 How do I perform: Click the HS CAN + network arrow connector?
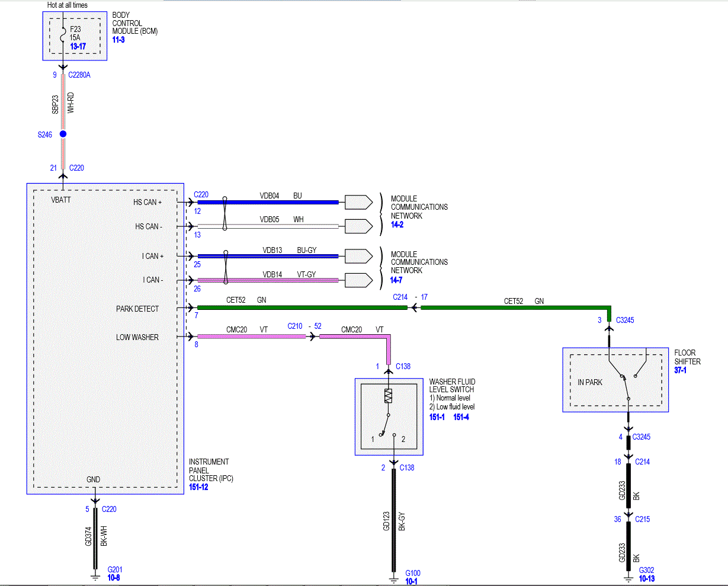click(x=359, y=202)
